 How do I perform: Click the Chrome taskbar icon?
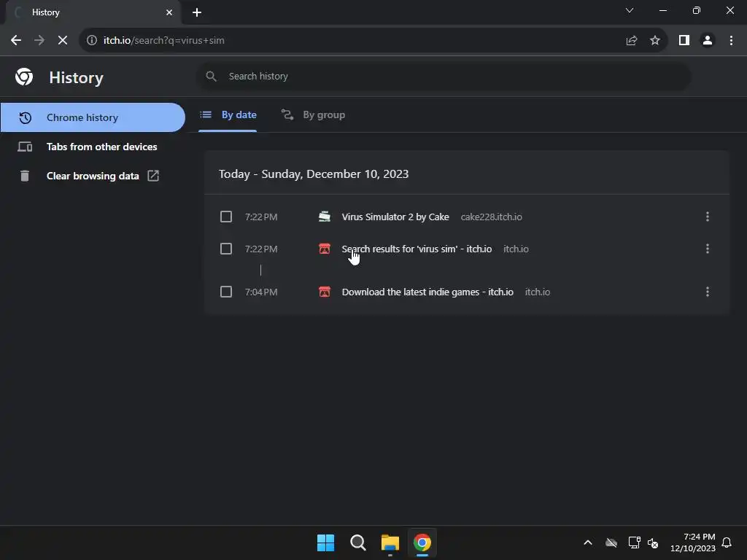tap(422, 542)
